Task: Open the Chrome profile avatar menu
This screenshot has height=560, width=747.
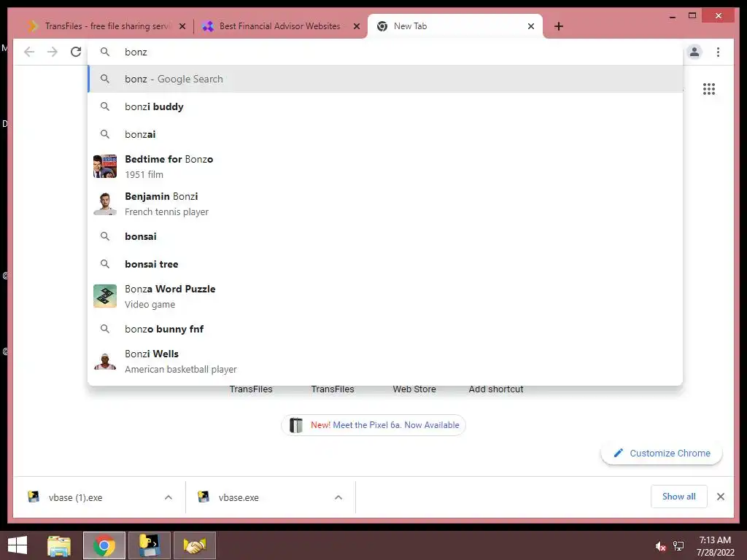Action: pos(694,52)
